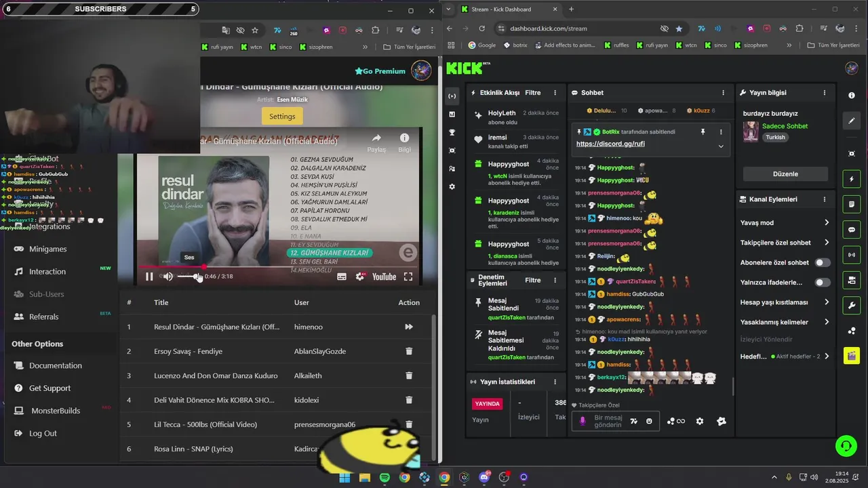Click the wrench icon in Kick right rail
Image resolution: width=868 pixels, height=488 pixels.
(852, 306)
